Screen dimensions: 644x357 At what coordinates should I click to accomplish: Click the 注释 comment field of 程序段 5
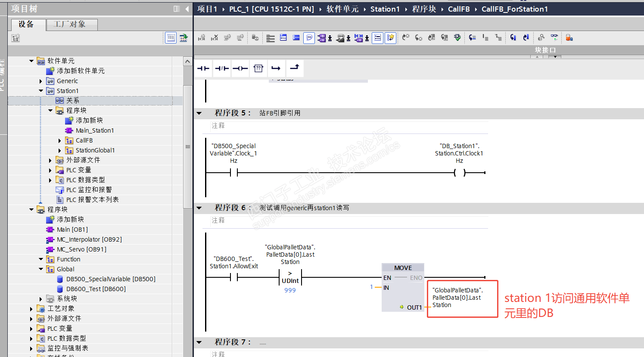pyautogui.click(x=218, y=126)
